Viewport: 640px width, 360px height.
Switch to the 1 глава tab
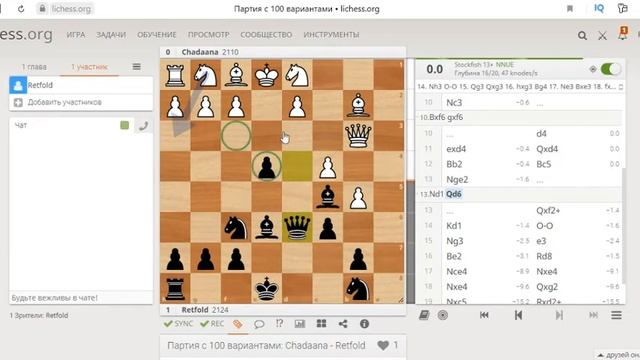coord(34,67)
